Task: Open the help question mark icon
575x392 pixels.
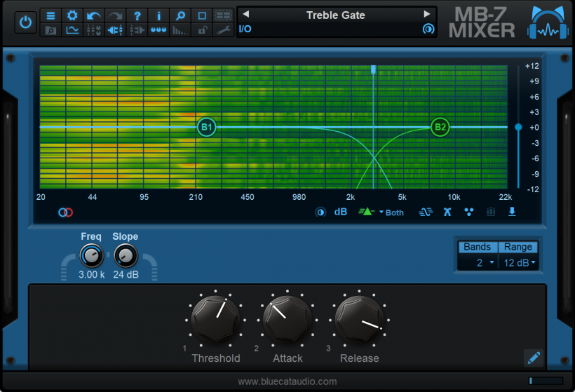Action: point(137,15)
